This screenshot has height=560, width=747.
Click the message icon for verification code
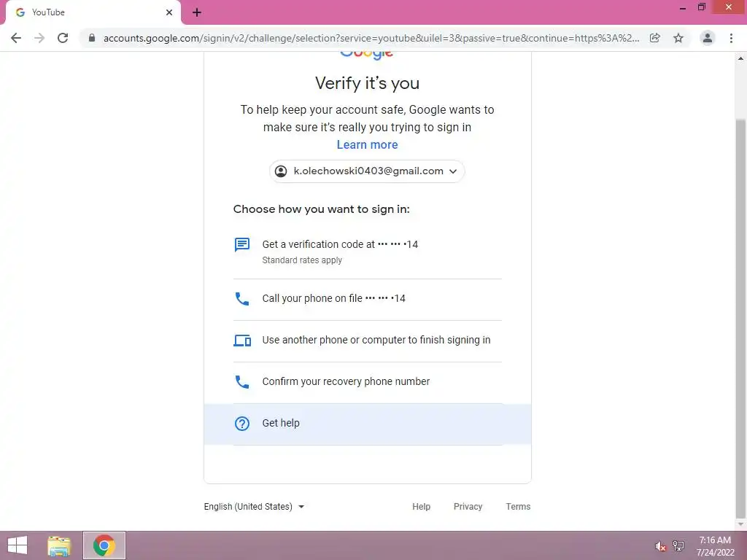(242, 245)
